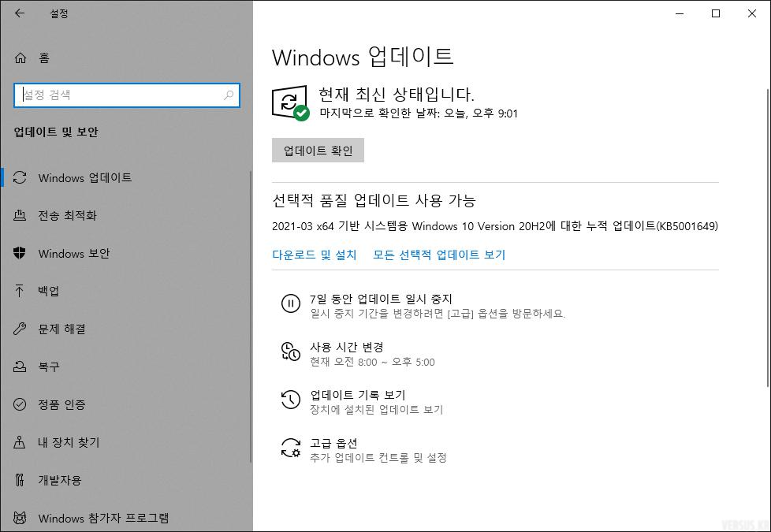Click the 마지막으로 확인한 날짜 text

[x=419, y=113]
